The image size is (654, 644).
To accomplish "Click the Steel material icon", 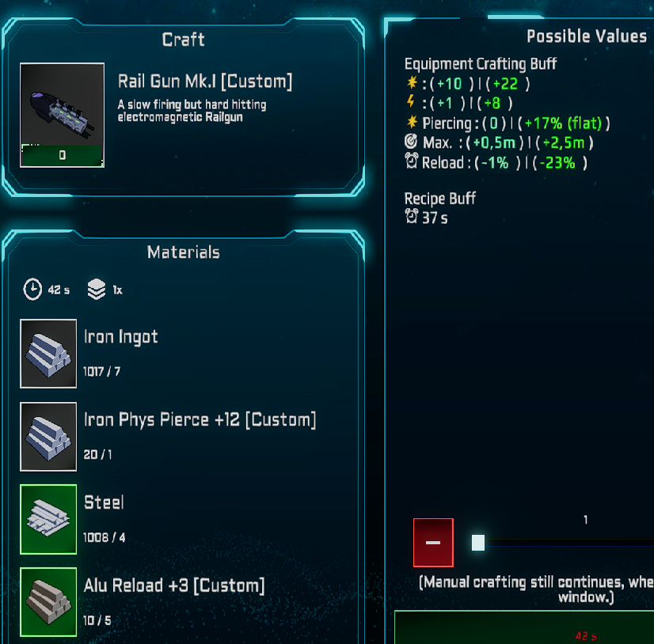I will click(x=48, y=519).
